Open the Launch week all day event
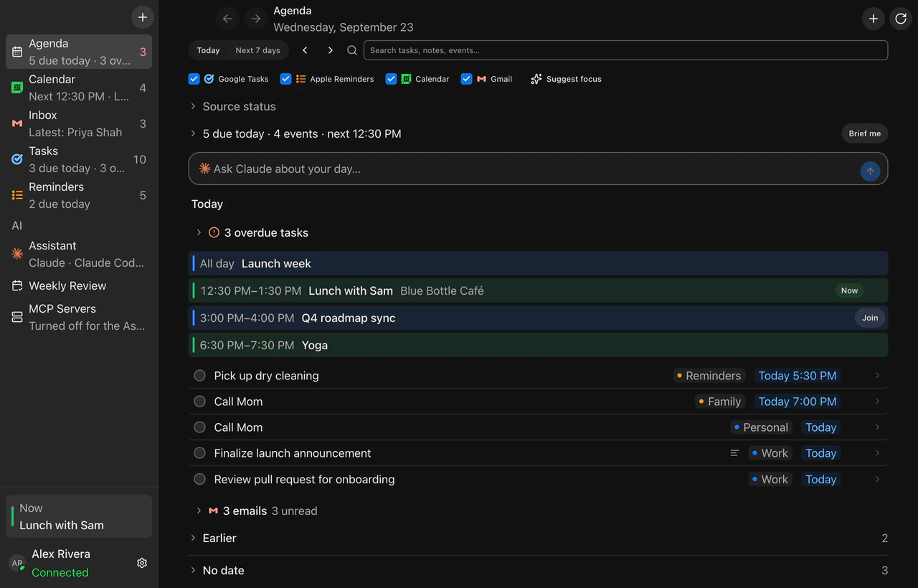The image size is (918, 588). pos(538,263)
